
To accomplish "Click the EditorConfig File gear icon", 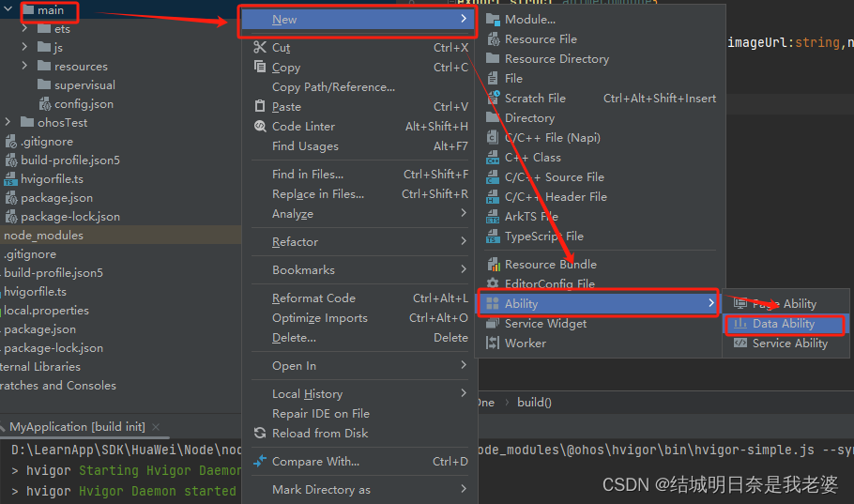I will coord(493,283).
